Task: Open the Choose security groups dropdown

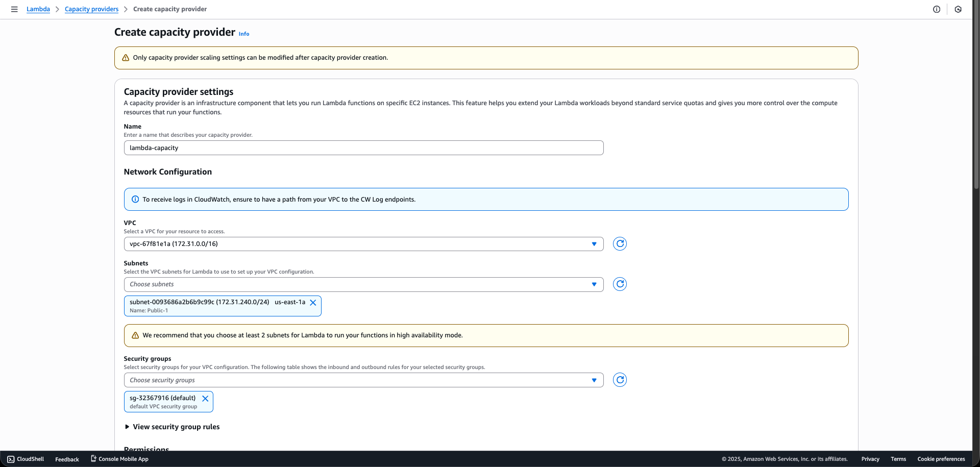Action: coord(594,380)
